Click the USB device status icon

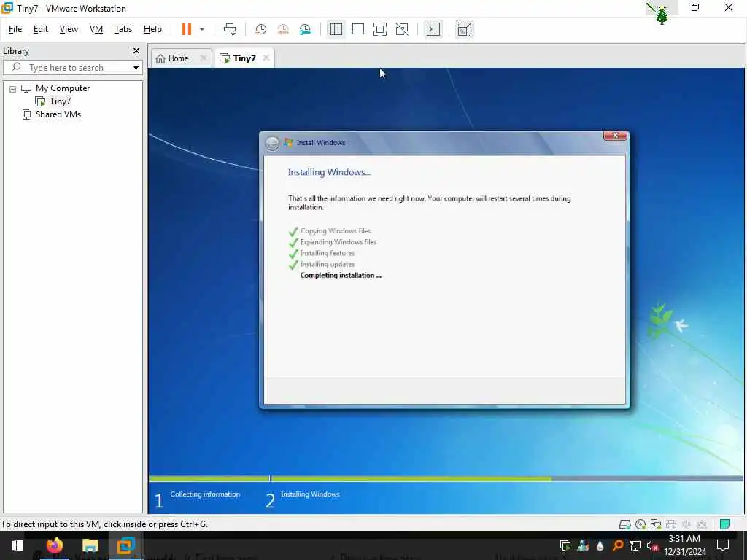click(701, 524)
